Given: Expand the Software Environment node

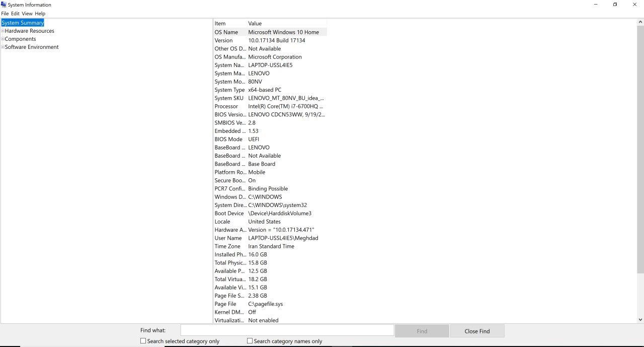Looking at the screenshot, I should click(x=3, y=47).
